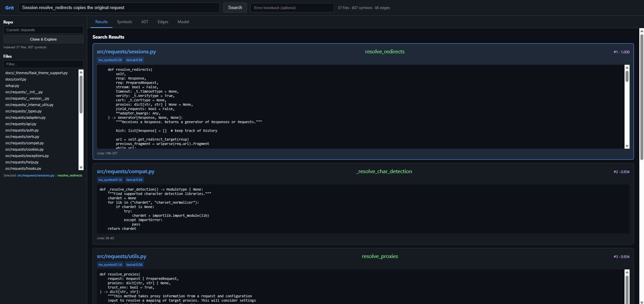Viewport: 644px width, 304px height.
Task: Click lexical:0.09 badge on sessions.py result
Action: (x=134, y=60)
